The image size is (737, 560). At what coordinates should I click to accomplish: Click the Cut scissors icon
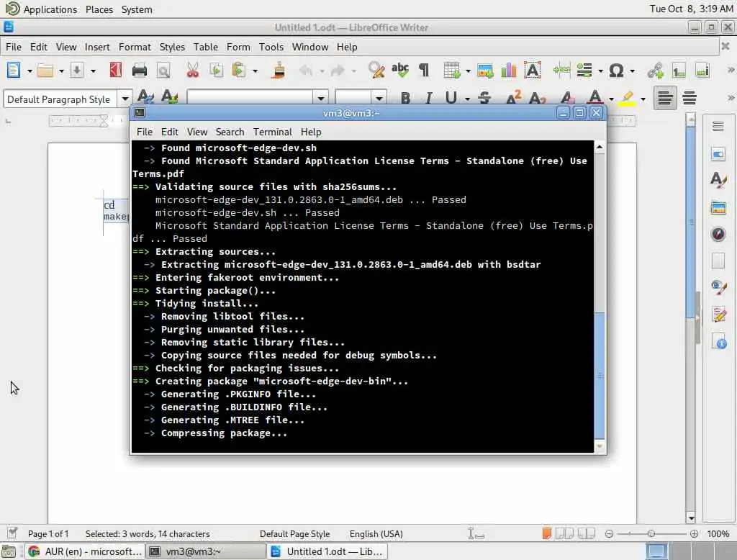[193, 71]
